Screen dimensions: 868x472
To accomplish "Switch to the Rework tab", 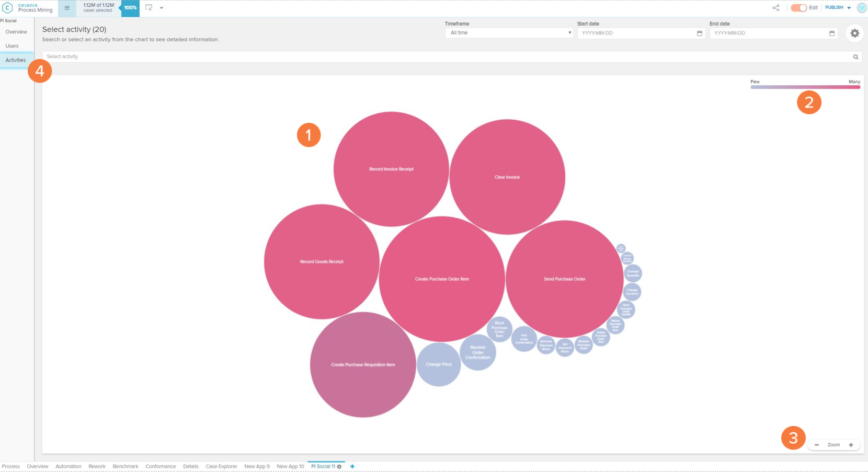I will [x=97, y=466].
